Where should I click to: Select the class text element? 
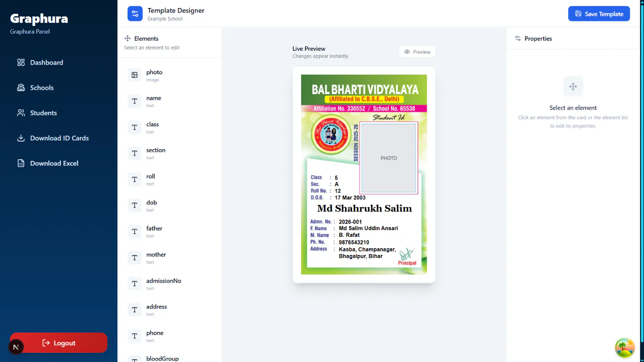pyautogui.click(x=169, y=127)
